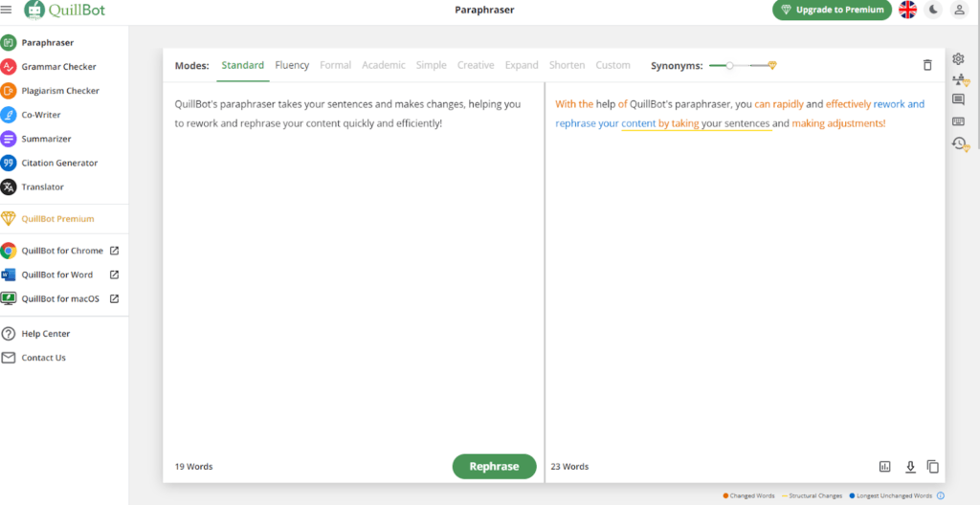The image size is (980, 505).
Task: Click the Structural Changes legend label
Action: [x=815, y=495]
